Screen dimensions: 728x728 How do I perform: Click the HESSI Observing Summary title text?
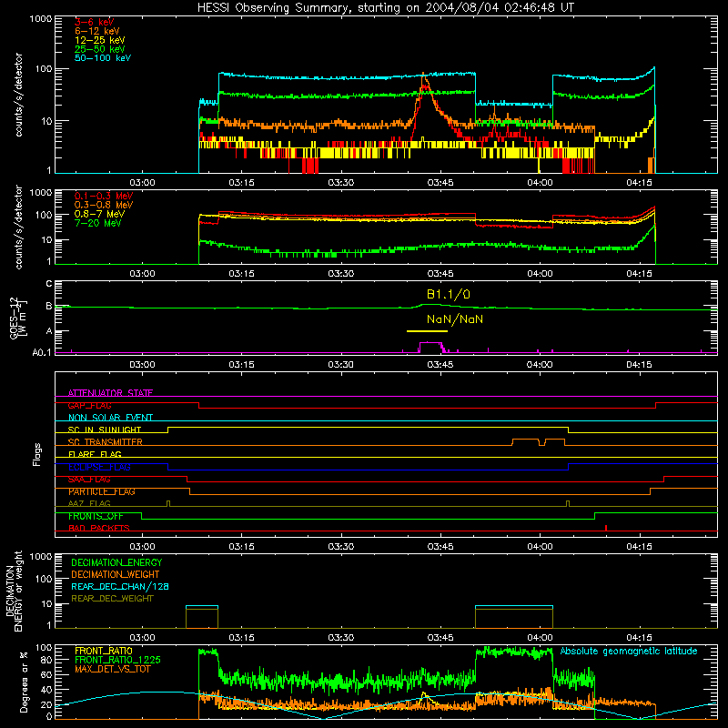pyautogui.click(x=386, y=7)
